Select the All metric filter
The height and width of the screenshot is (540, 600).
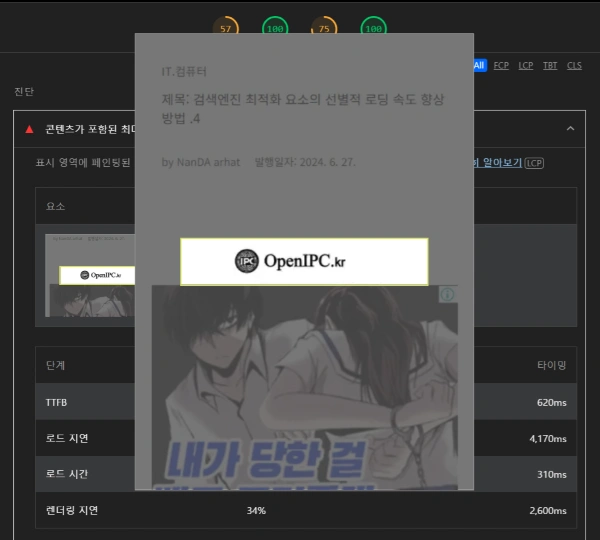tap(479, 65)
